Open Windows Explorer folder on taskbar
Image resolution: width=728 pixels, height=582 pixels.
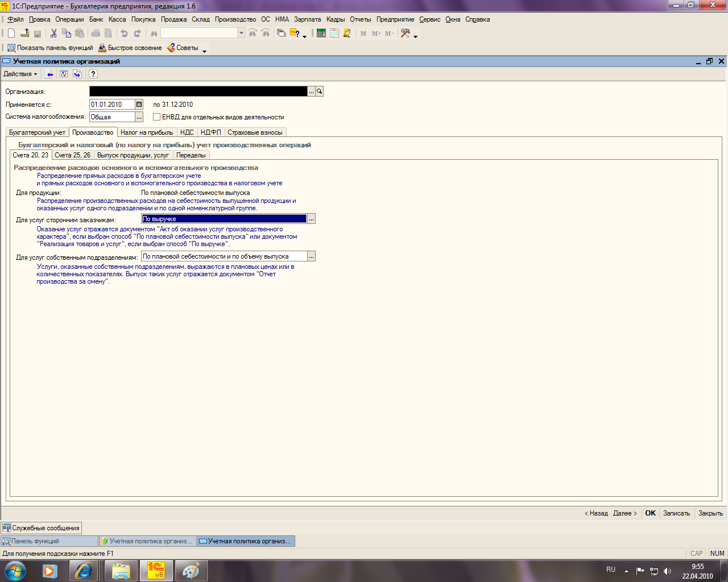[x=121, y=570]
